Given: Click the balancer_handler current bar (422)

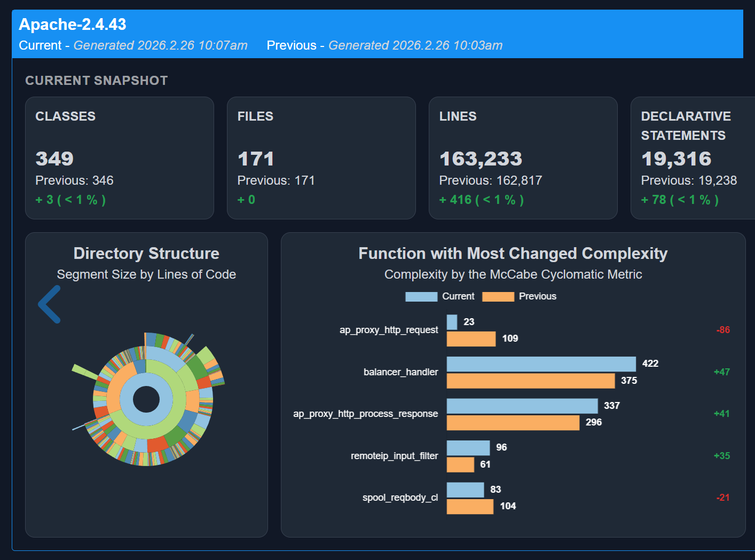Looking at the screenshot, I should coord(541,364).
